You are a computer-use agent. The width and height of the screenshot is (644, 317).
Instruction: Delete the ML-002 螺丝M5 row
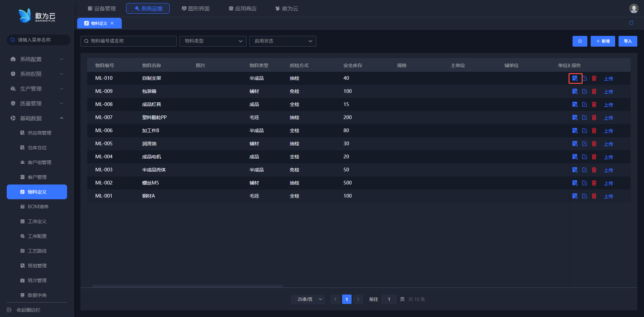594,183
